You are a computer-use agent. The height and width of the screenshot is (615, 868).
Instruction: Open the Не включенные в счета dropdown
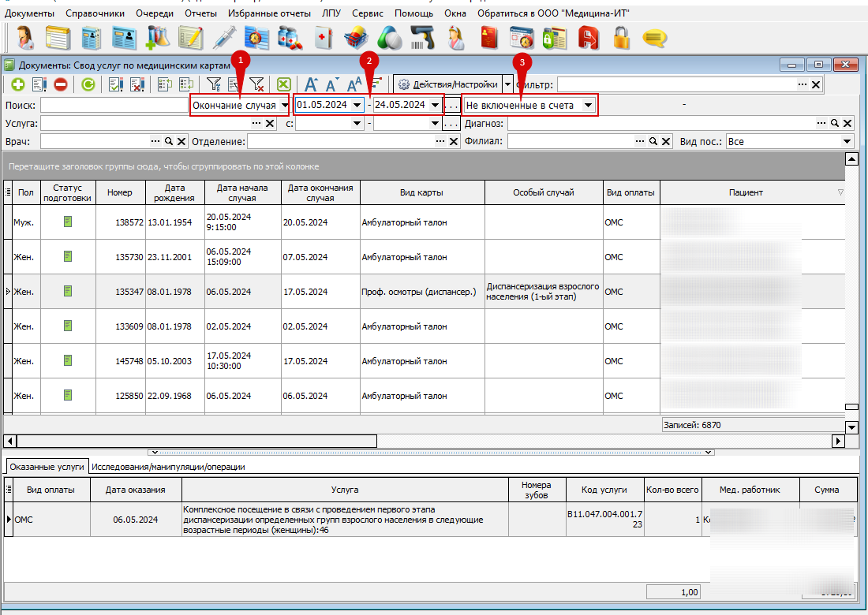pos(588,105)
